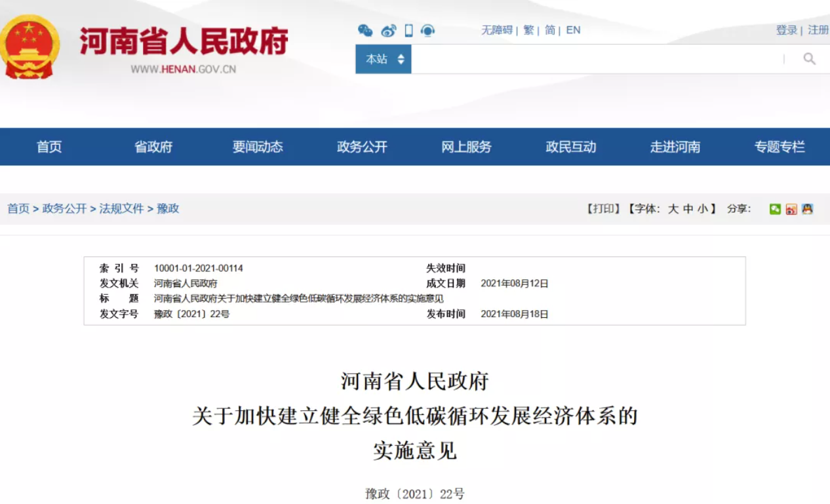This screenshot has height=504, width=830.
Task: Click the magnifier search icon
Action: pyautogui.click(x=810, y=59)
